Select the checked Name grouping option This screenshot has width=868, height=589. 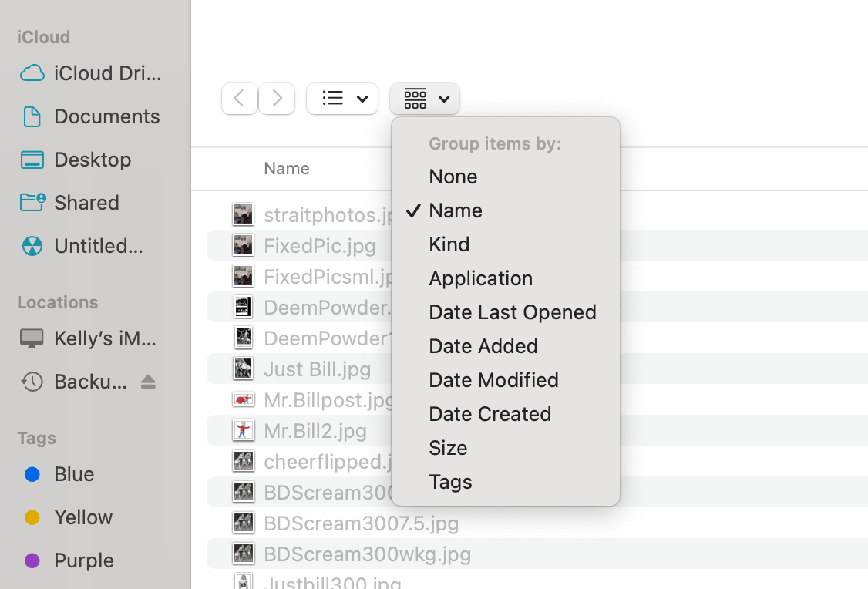[x=456, y=210]
